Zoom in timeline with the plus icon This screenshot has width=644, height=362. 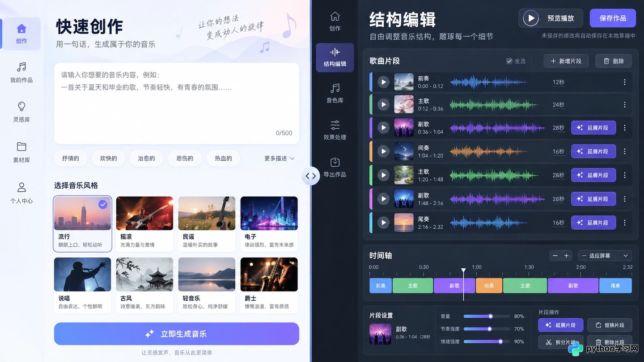[566, 256]
